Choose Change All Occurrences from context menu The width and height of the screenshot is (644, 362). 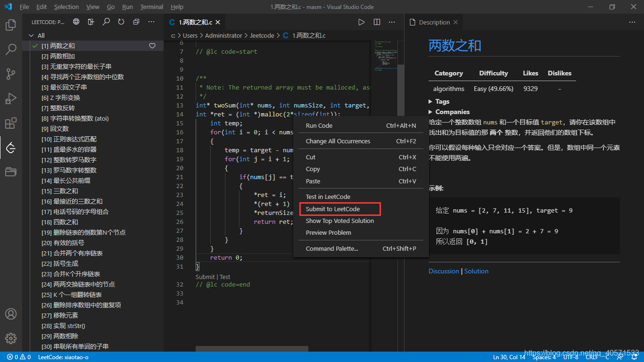tap(361, 141)
